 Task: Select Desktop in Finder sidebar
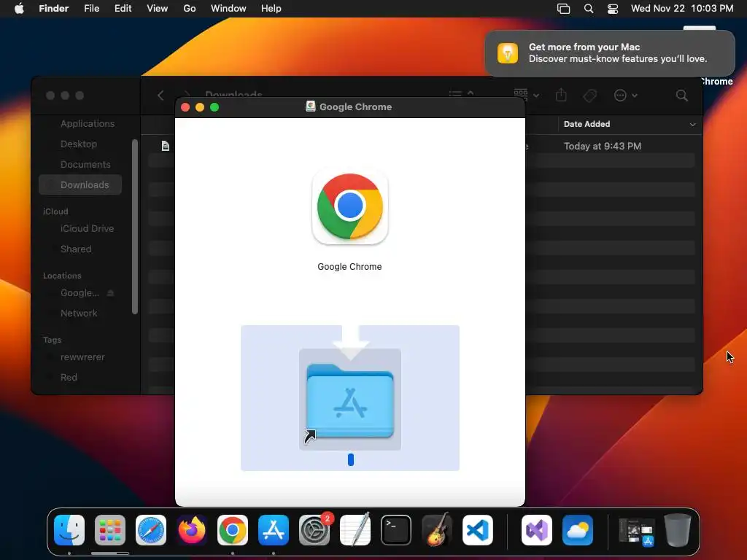click(79, 144)
